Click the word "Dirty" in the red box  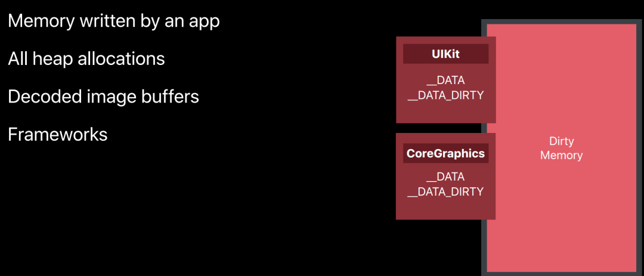561,141
